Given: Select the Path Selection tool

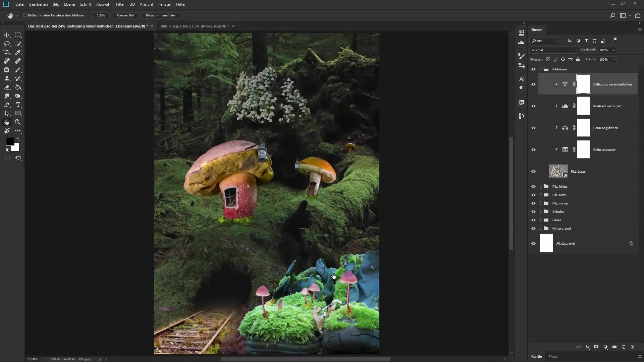Looking at the screenshot, I should [7, 113].
